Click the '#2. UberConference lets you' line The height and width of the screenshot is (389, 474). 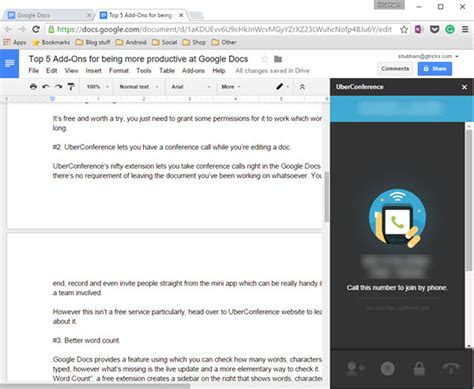[172, 147]
